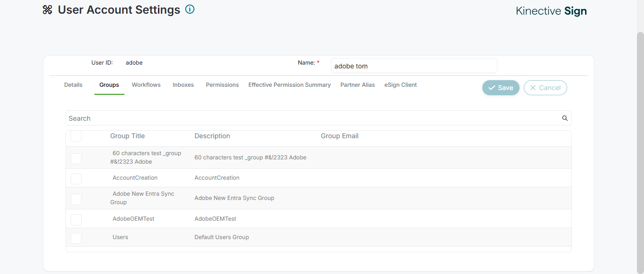Switch to the Details tab

point(73,85)
